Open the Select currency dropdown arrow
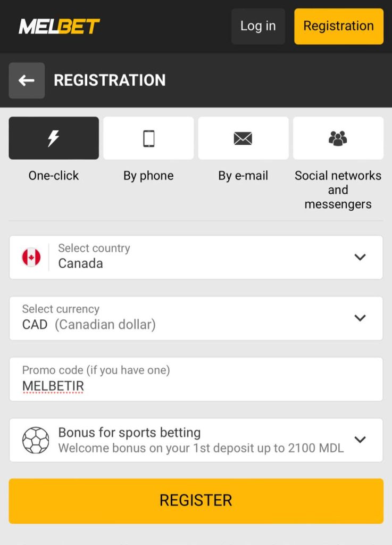 point(360,318)
